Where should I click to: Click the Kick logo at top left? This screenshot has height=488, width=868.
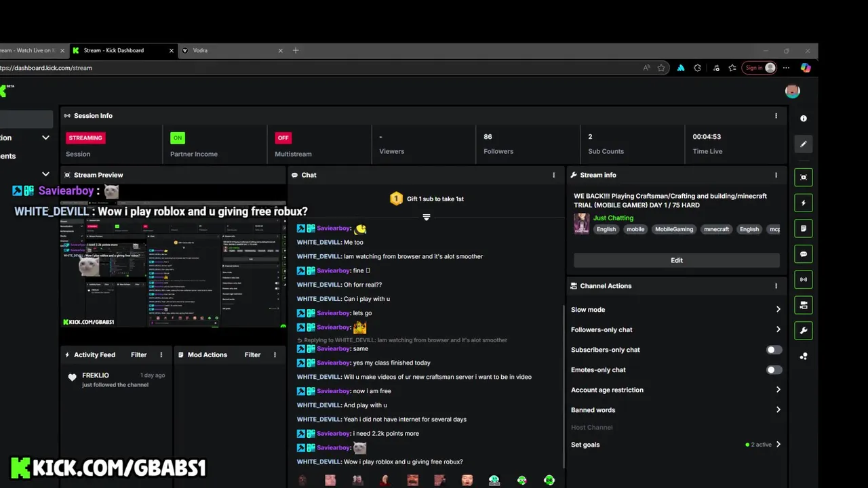point(5,90)
